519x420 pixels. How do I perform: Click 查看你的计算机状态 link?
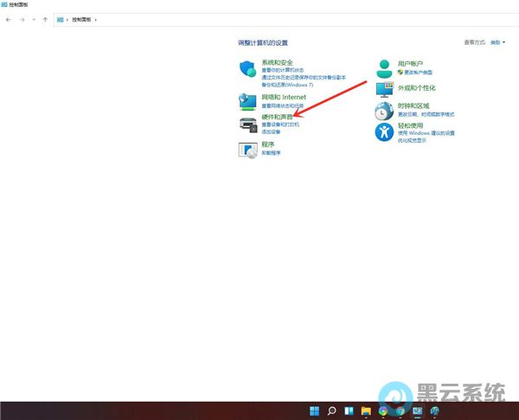[283, 70]
